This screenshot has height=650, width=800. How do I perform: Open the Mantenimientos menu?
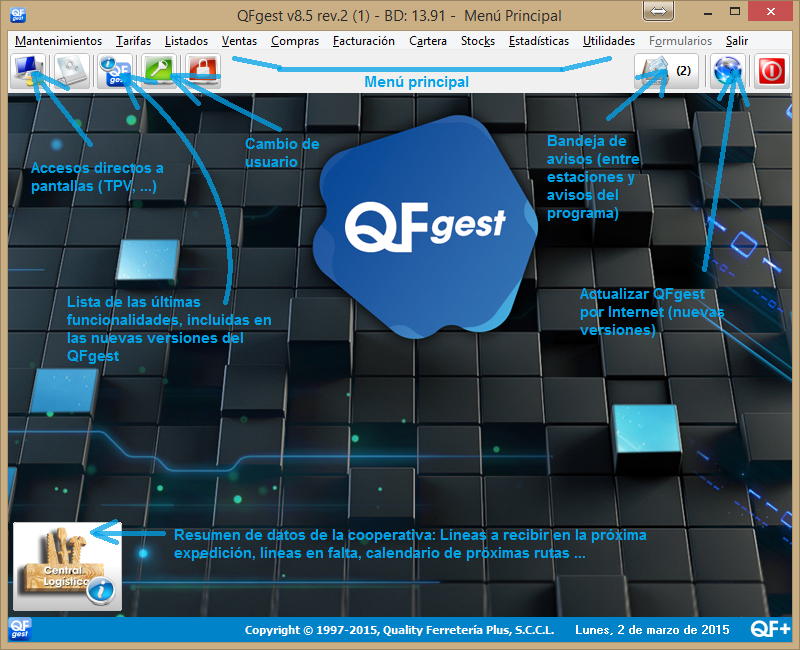pyautogui.click(x=58, y=41)
